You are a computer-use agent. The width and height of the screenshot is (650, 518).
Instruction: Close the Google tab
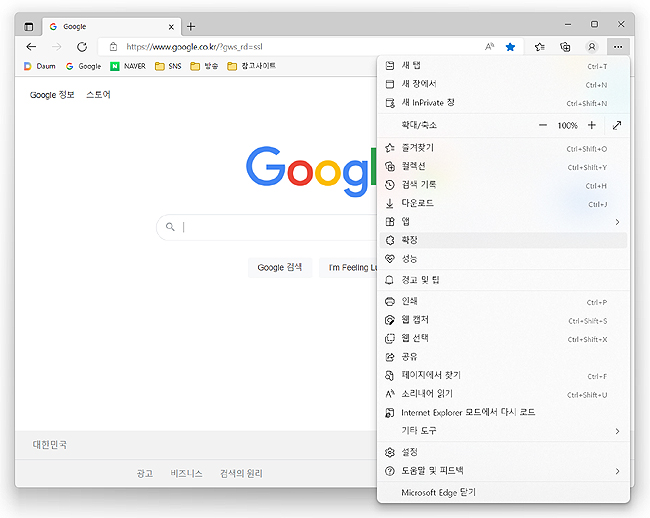point(171,27)
